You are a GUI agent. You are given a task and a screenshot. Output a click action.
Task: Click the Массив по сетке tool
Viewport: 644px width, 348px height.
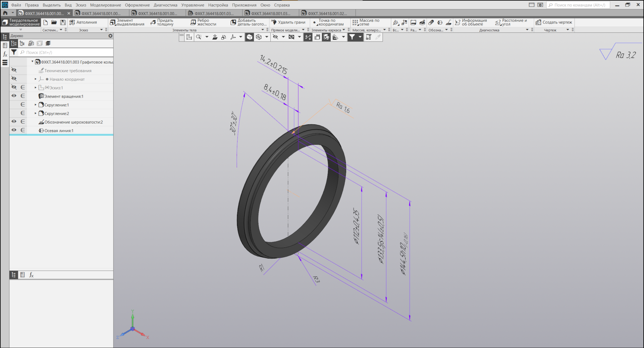click(366, 22)
